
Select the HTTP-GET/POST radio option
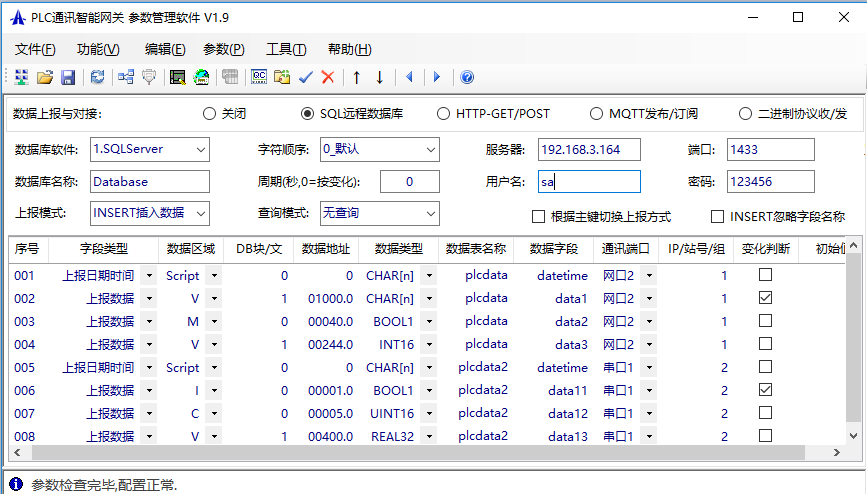tap(444, 114)
